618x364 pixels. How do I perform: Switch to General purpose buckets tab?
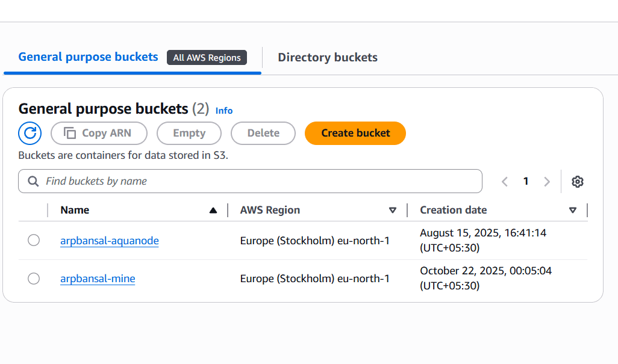[88, 57]
